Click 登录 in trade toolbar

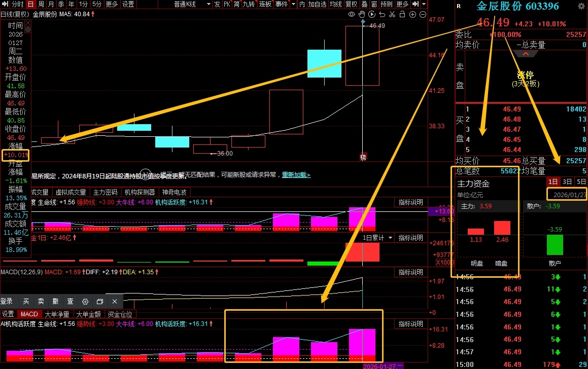click(7, 302)
